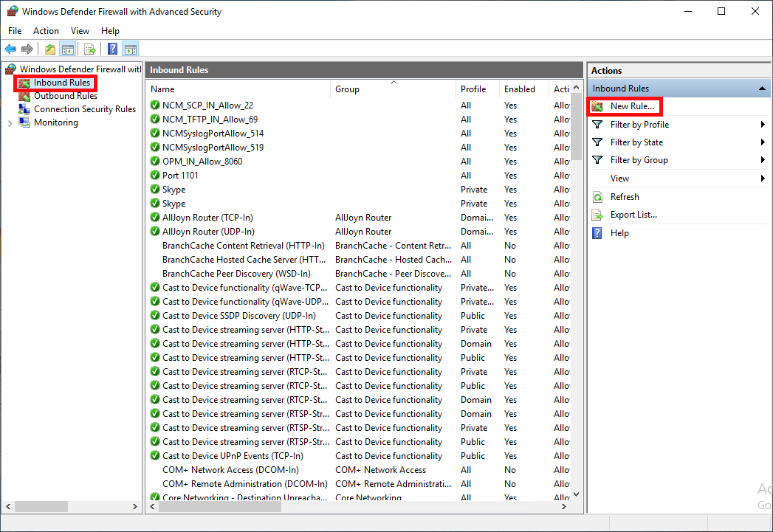
Task: Click the green check beside AllJoyn Router (UDP-In)
Action: pyautogui.click(x=155, y=231)
